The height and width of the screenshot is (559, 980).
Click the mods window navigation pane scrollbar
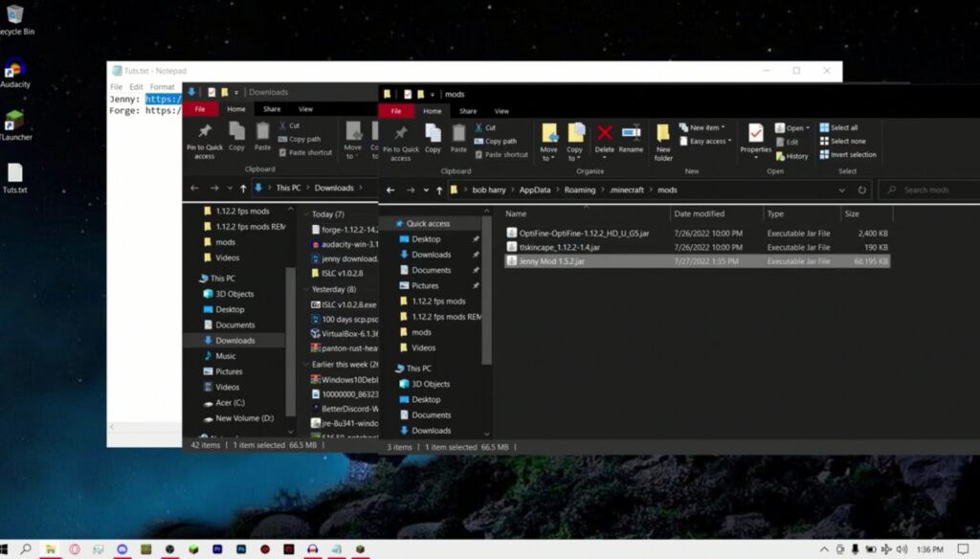pos(487,291)
